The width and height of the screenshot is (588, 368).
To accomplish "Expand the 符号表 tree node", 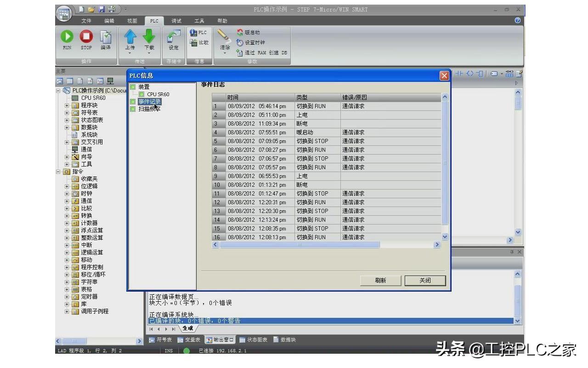I will pyautogui.click(x=67, y=113).
